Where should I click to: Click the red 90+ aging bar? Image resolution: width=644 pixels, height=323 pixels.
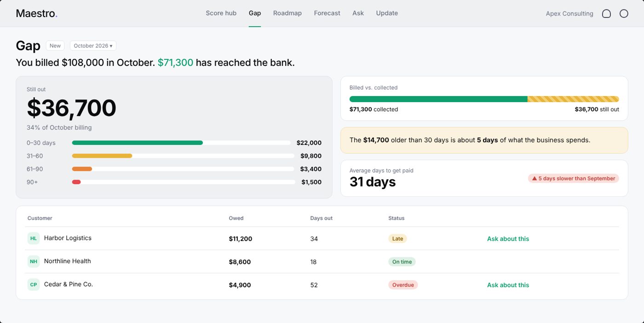click(76, 182)
